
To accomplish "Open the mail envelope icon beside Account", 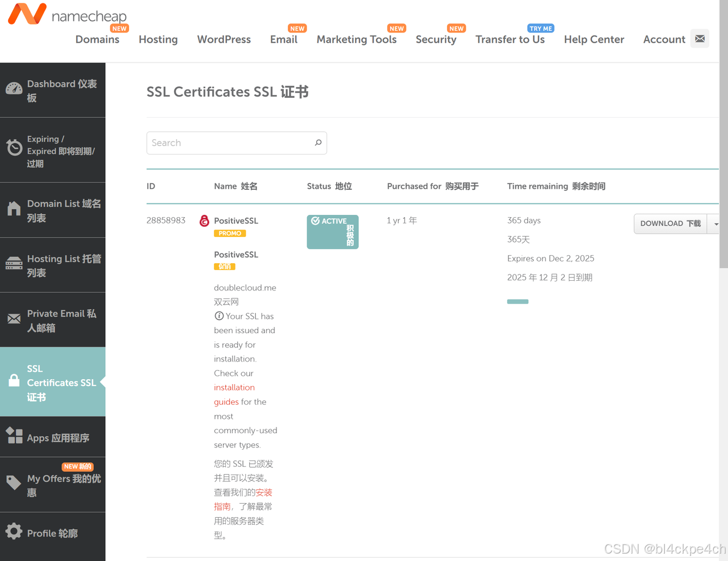I will click(x=700, y=39).
